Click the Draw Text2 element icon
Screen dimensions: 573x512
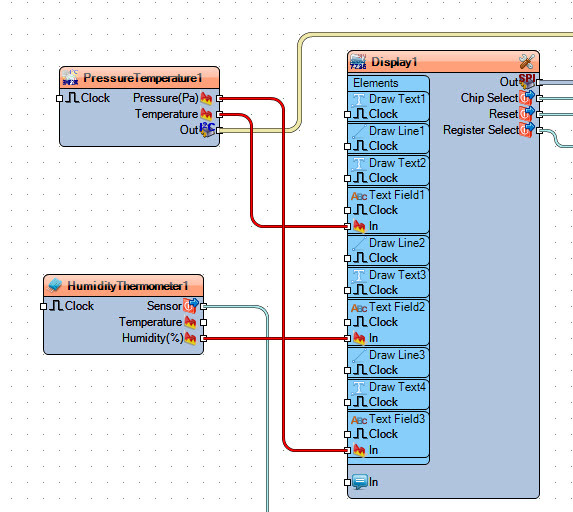359,163
